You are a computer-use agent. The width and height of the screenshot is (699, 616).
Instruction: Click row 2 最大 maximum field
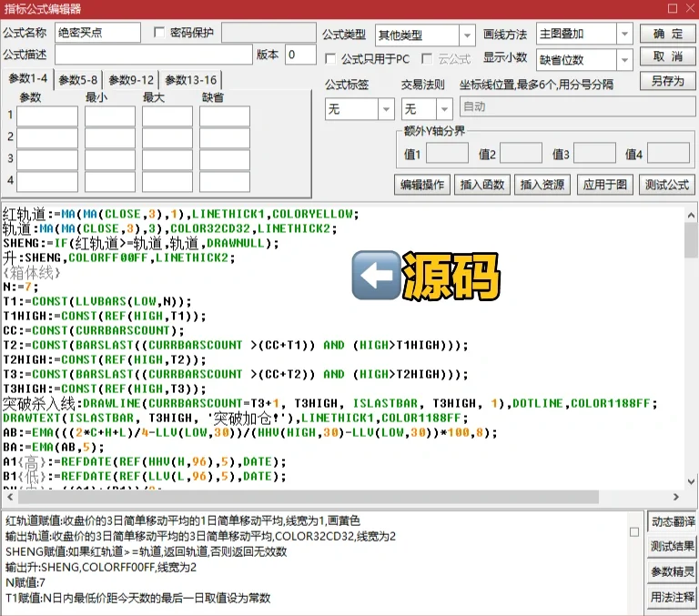pyautogui.click(x=167, y=137)
